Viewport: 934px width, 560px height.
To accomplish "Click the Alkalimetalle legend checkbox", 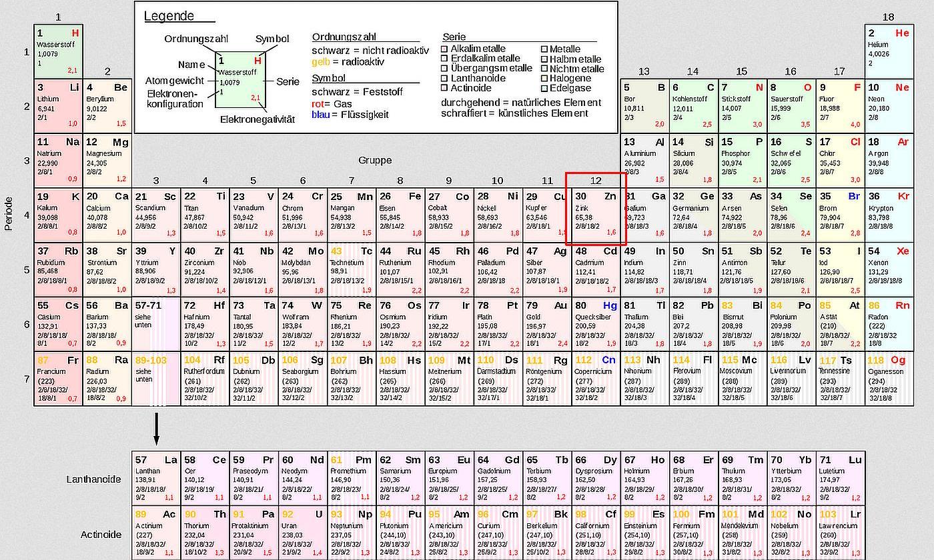I will tap(445, 49).
